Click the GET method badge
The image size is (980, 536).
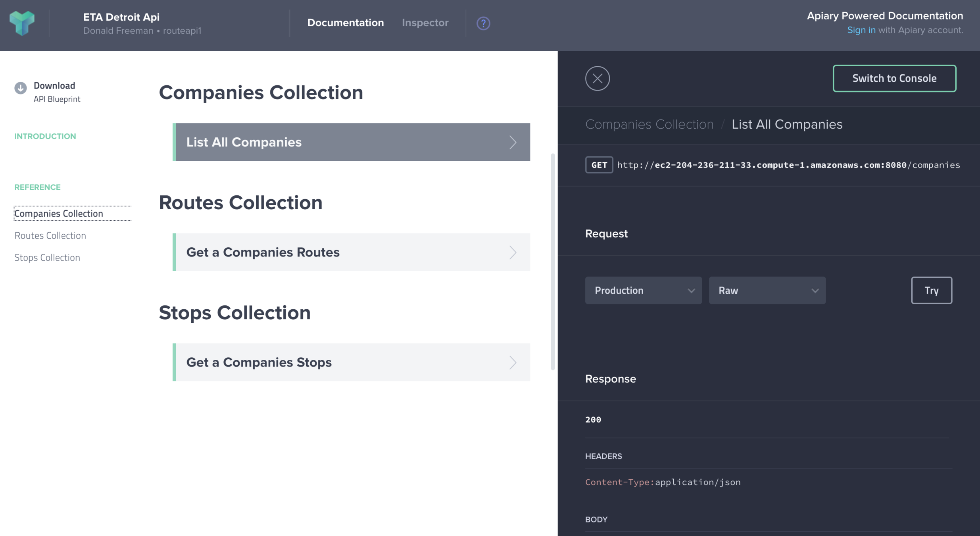coord(599,165)
